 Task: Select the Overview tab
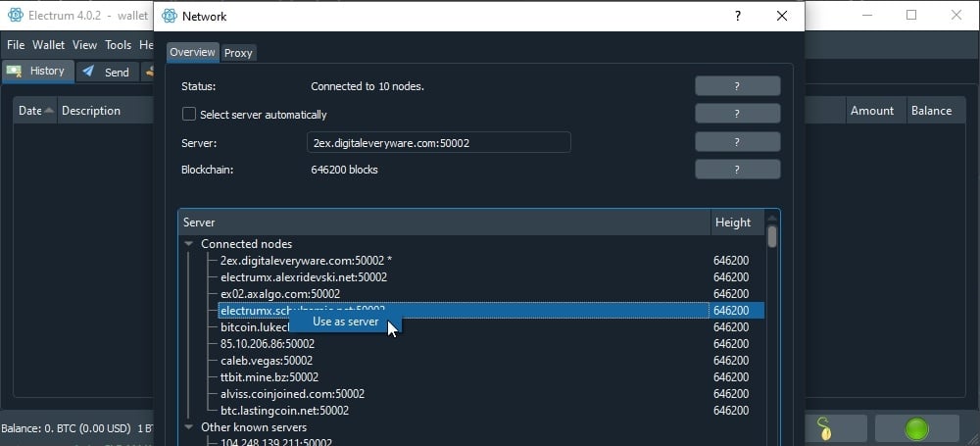coord(192,53)
